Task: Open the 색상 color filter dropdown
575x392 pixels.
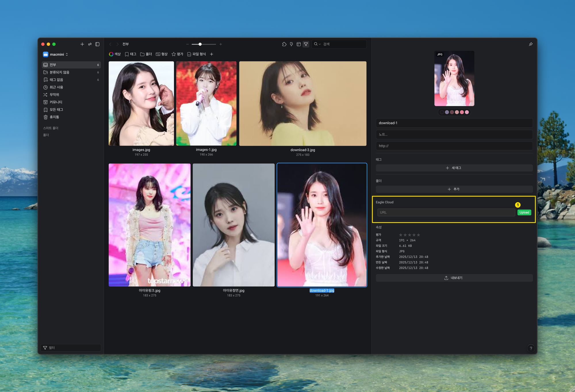Action: click(115, 54)
